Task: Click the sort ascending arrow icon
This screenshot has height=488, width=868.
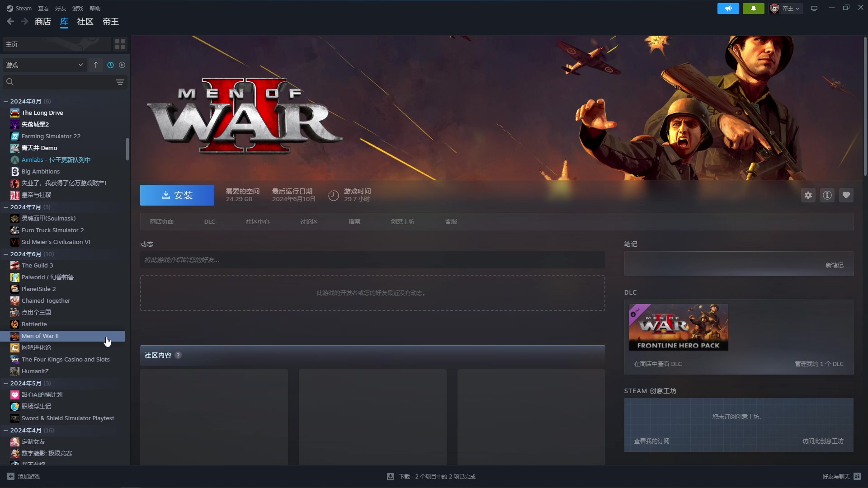Action: point(95,65)
